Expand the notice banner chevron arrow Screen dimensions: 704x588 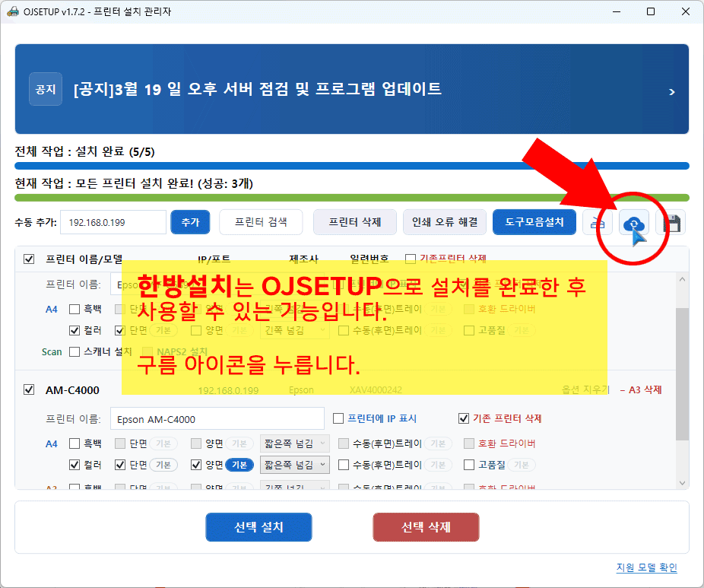click(671, 91)
